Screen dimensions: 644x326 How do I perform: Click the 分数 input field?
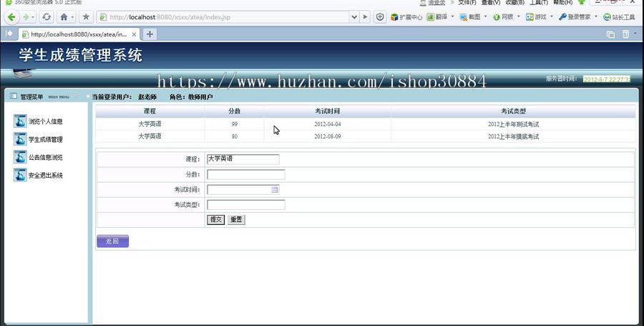pyautogui.click(x=246, y=174)
